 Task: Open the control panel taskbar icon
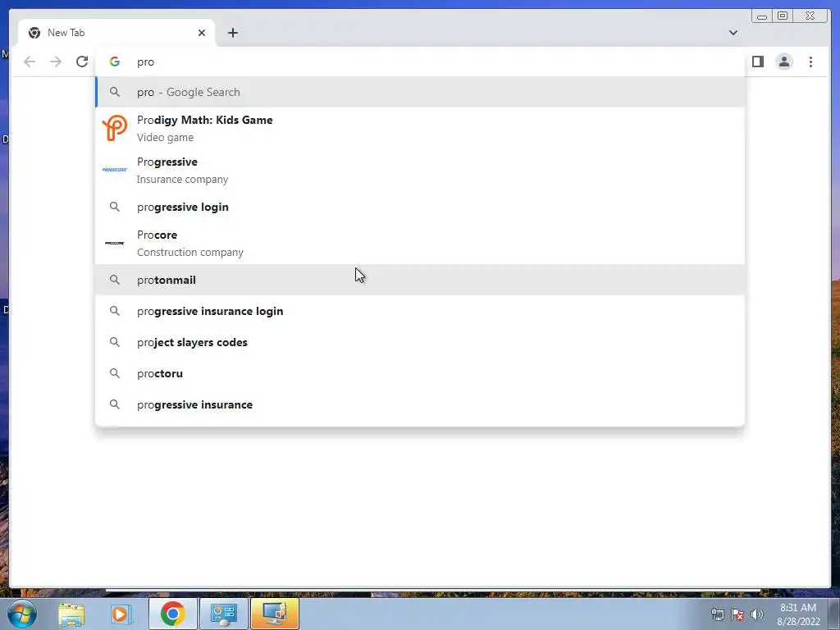click(223, 614)
